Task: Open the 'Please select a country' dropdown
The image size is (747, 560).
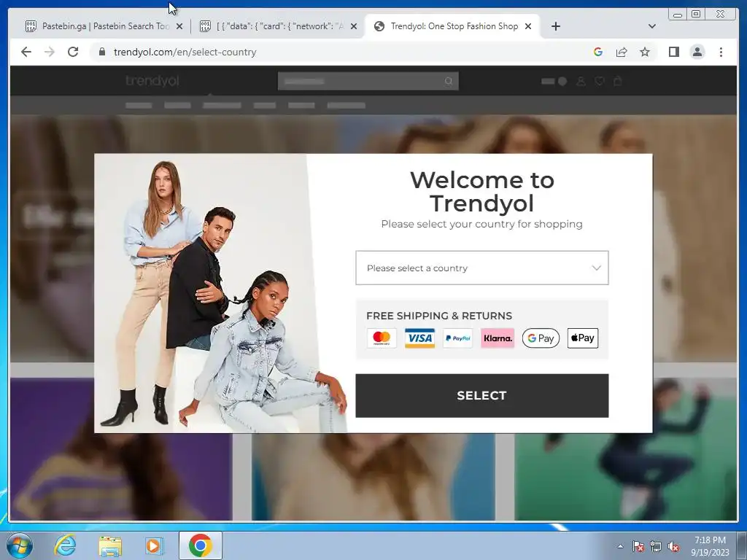Action: pos(481,268)
